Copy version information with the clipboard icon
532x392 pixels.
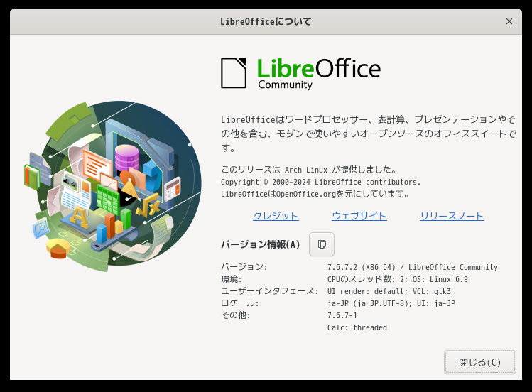coord(321,244)
